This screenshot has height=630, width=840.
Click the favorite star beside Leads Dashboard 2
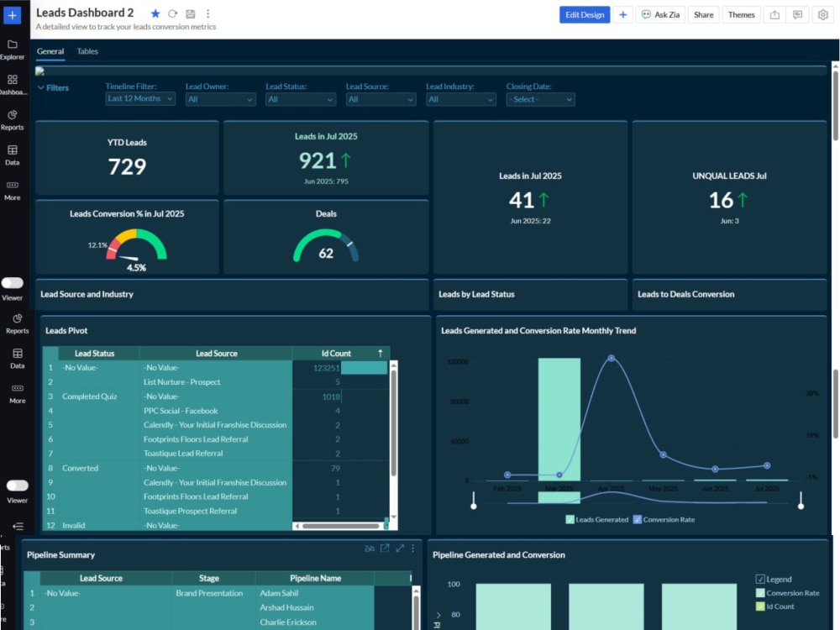(155, 13)
